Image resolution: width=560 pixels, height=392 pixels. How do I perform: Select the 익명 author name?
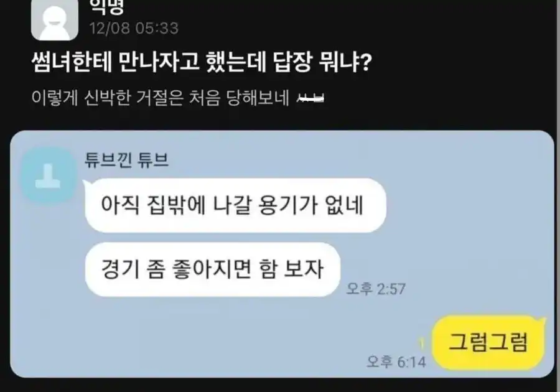pos(106,7)
